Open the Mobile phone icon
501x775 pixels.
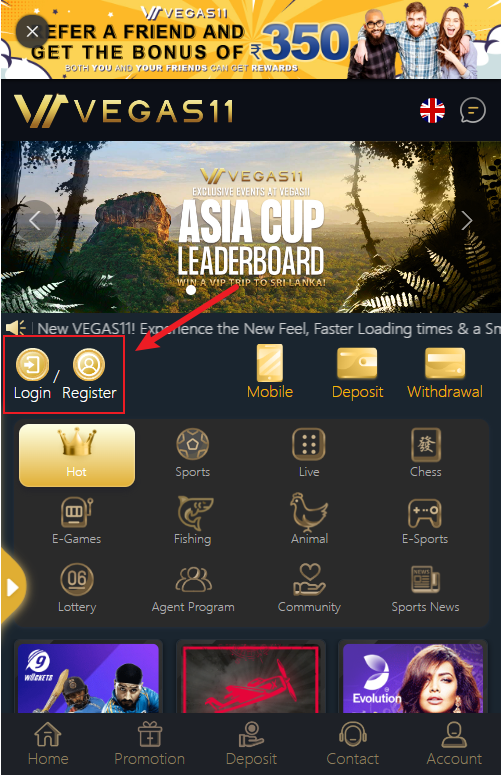270,363
